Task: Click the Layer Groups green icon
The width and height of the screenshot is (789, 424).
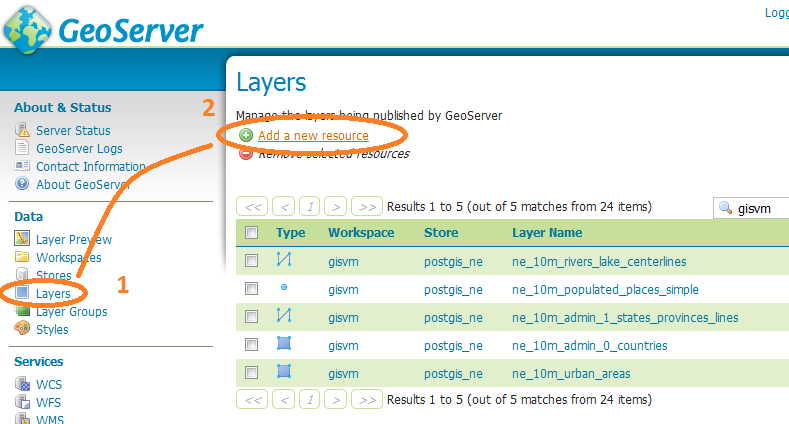Action: (x=22, y=311)
